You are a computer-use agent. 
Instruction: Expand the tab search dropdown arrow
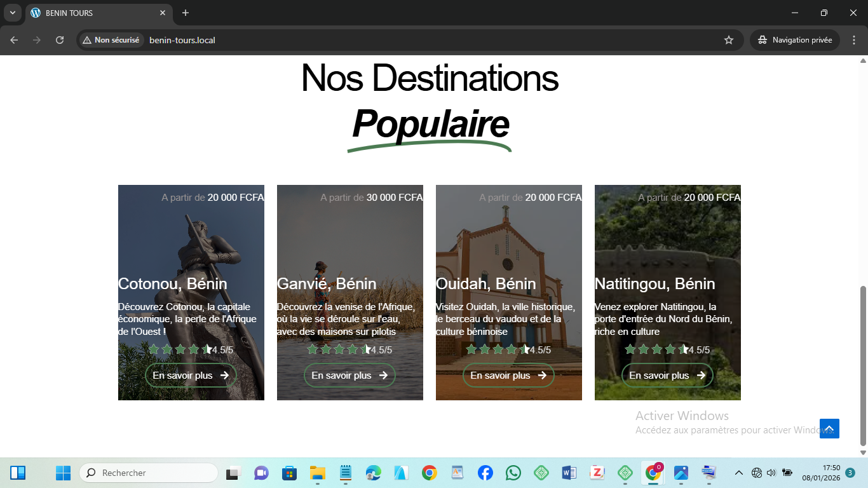[x=12, y=13]
